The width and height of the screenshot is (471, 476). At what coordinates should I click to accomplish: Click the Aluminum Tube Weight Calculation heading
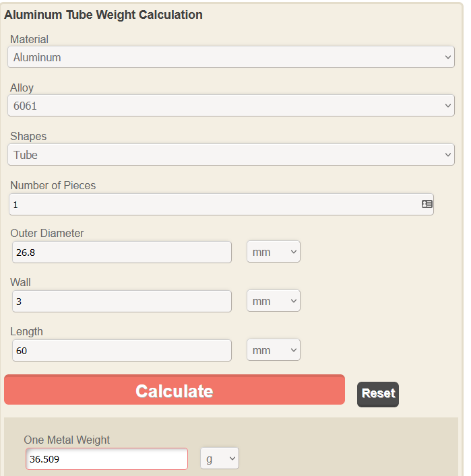(x=103, y=15)
